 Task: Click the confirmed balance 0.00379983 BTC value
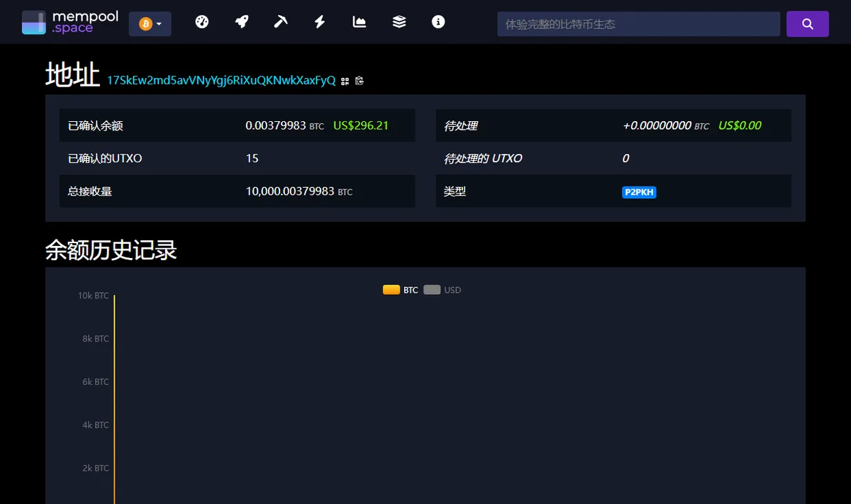(284, 125)
